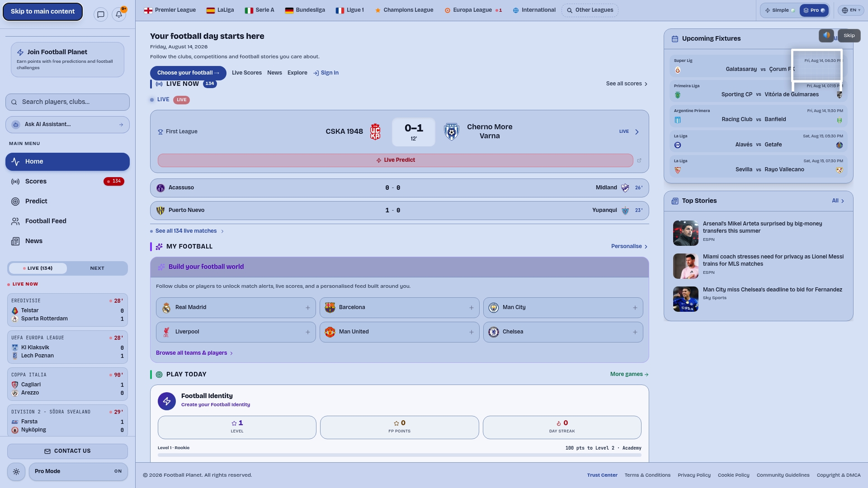Add Man City with its plus icon
Screen dimensions: 868x488
point(635,308)
